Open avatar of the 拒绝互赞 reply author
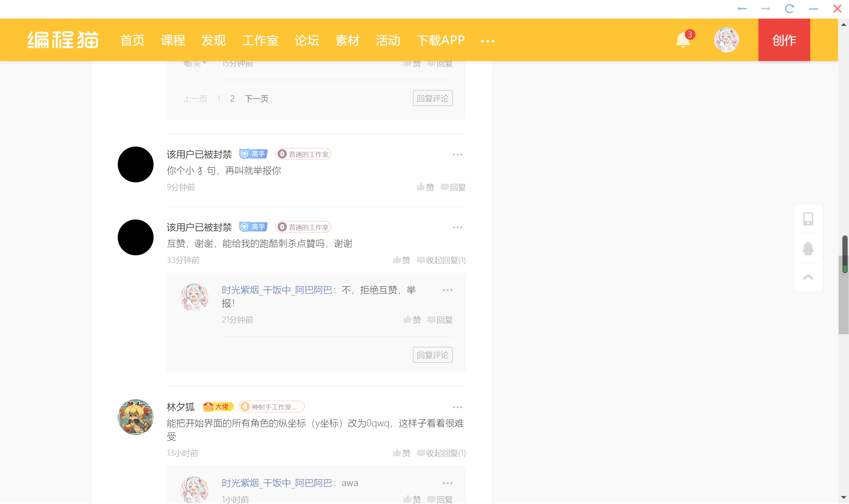The image size is (849, 504). click(x=194, y=297)
